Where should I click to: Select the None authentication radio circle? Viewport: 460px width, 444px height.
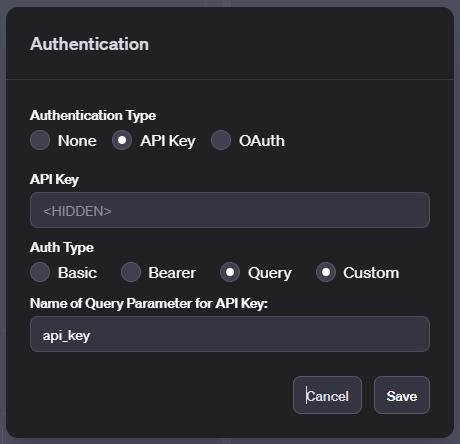(x=40, y=140)
